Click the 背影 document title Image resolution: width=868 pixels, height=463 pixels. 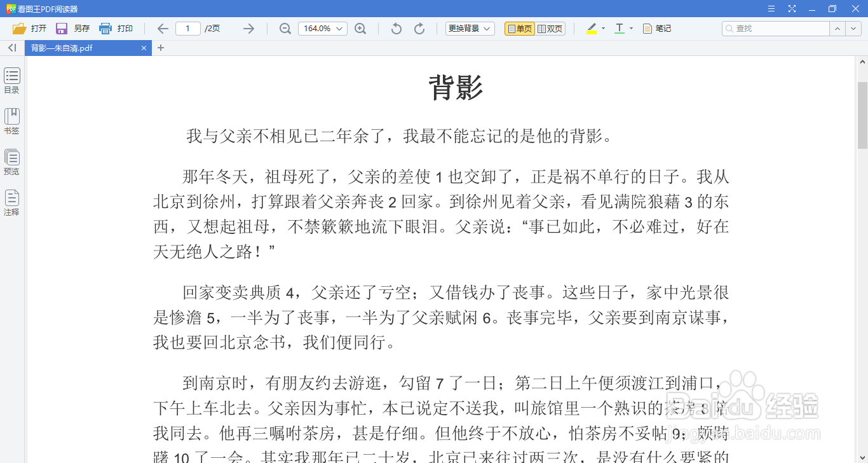(456, 87)
